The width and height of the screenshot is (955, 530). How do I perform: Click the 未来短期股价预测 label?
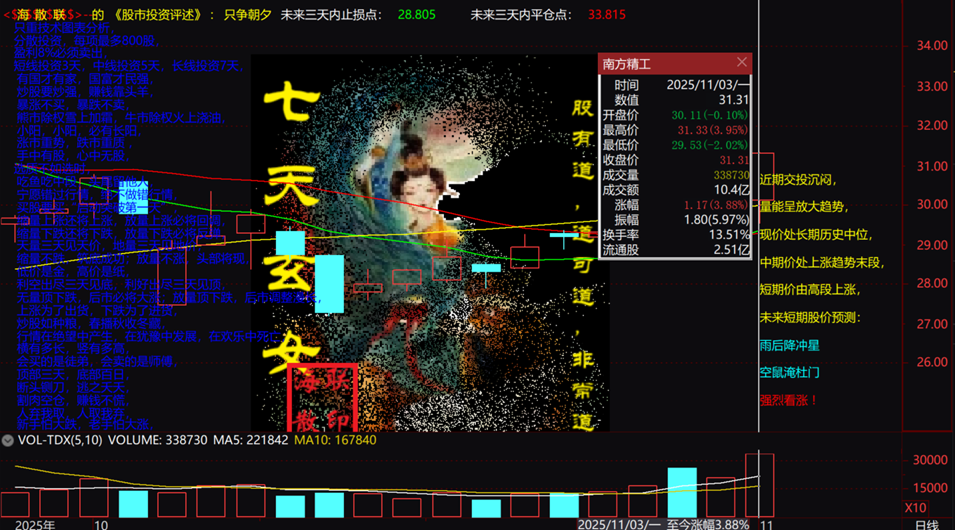810,317
